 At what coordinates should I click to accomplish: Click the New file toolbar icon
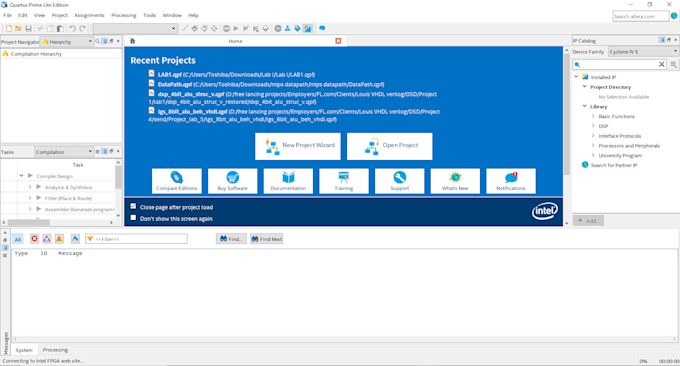[x=9, y=29]
